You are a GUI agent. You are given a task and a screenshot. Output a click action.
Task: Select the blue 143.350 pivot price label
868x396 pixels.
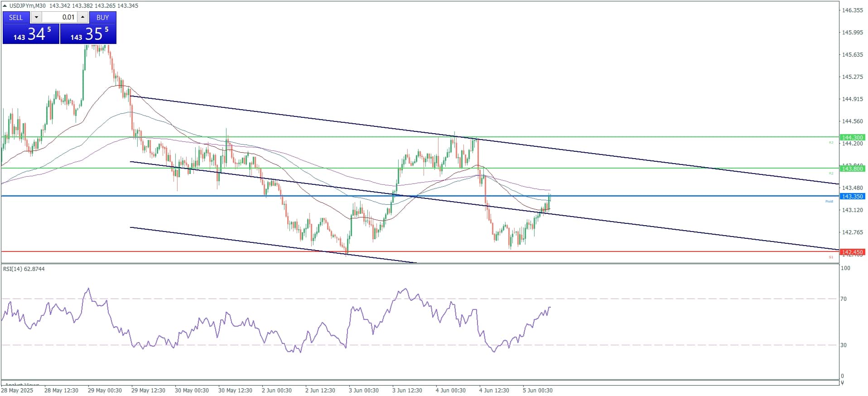[x=852, y=196]
